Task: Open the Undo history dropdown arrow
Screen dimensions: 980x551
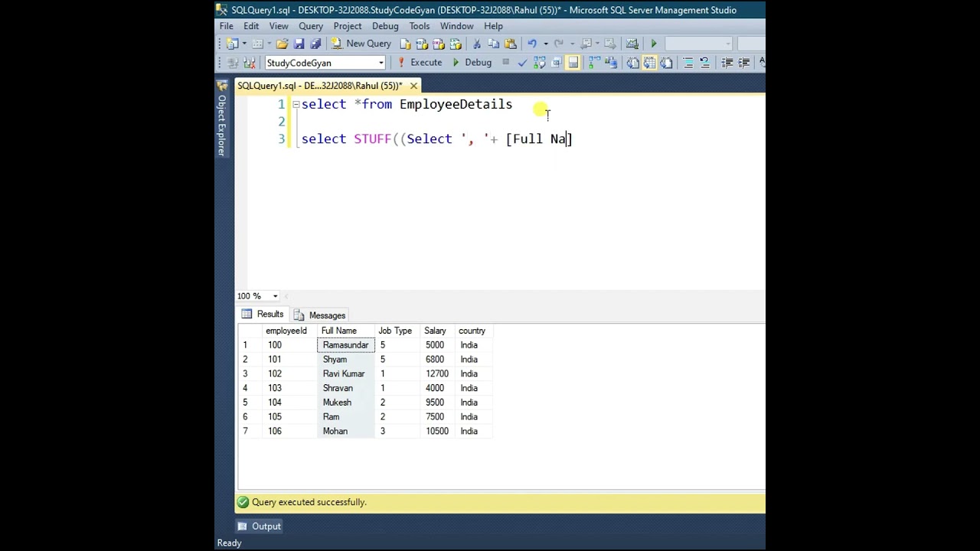Action: pos(546,44)
